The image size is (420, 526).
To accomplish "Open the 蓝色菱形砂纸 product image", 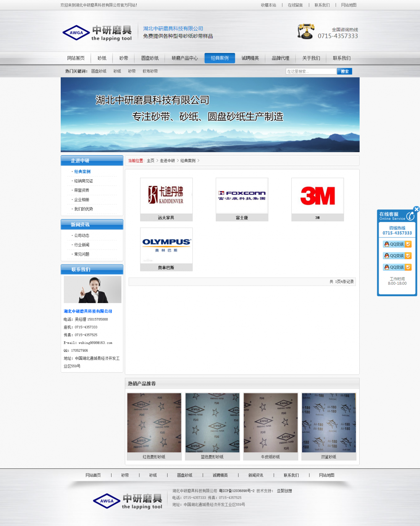I will pos(212,423).
